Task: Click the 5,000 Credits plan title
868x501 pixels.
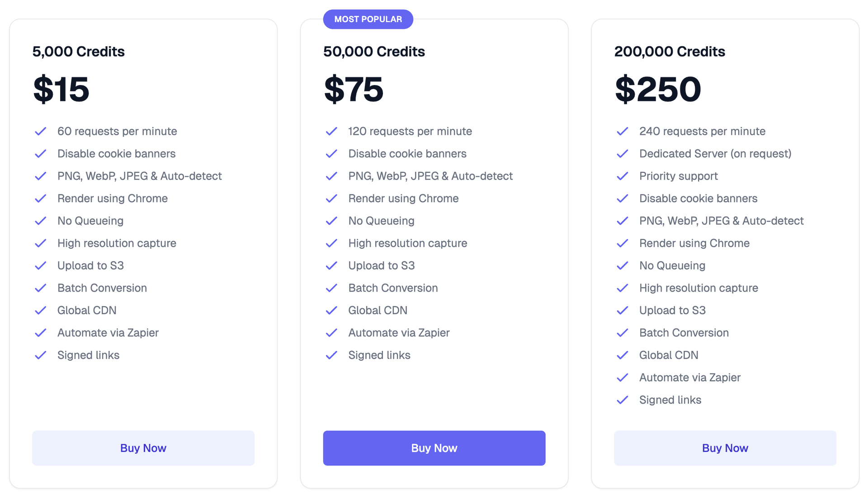Action: (78, 52)
